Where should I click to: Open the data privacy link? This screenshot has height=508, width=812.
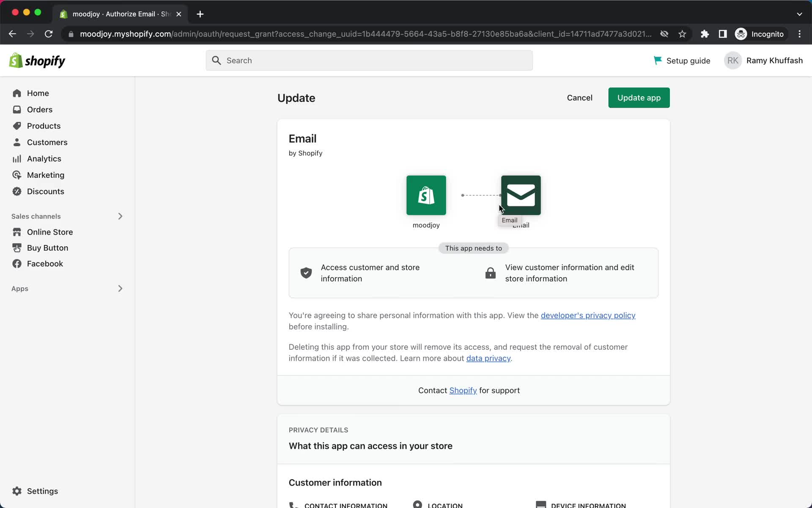tap(488, 359)
